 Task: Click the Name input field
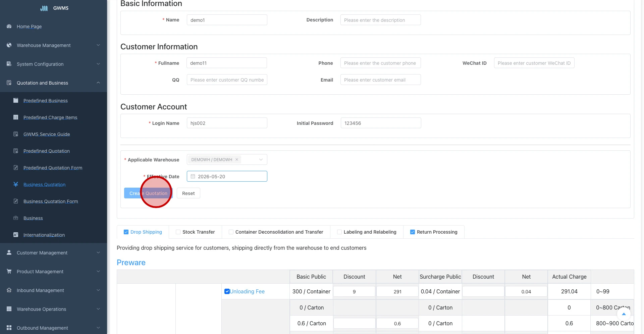tap(227, 20)
